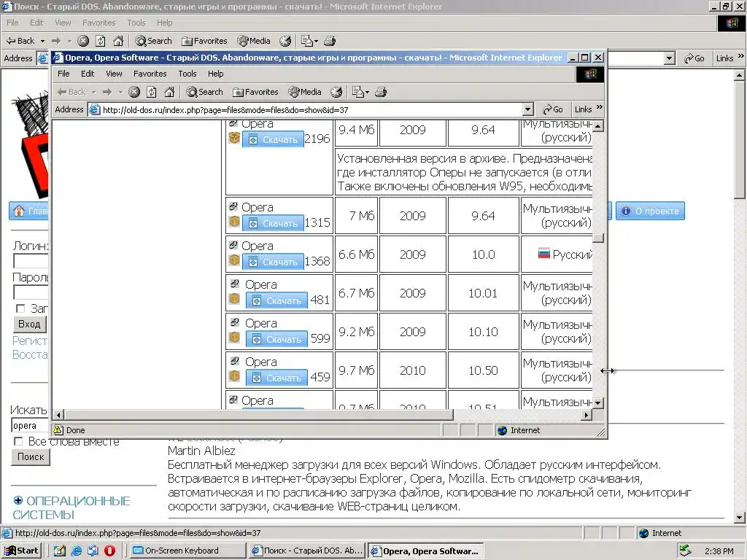Click Search in background Поиск window toolbar
This screenshot has width=747, height=560.
coord(153,41)
